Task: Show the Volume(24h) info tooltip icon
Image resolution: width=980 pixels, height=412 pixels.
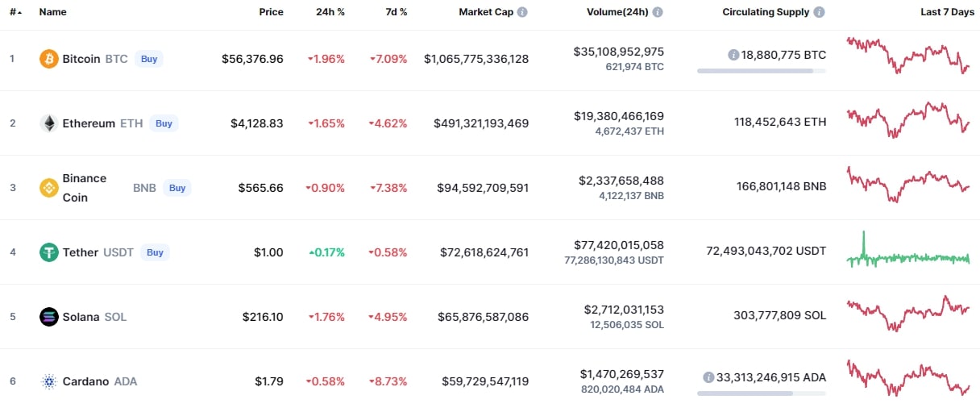Action: 658,12
